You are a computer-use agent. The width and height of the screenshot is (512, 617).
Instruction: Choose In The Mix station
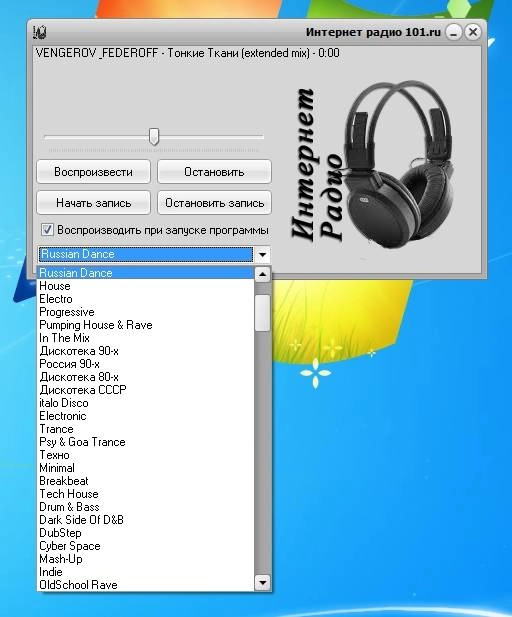[146, 338]
